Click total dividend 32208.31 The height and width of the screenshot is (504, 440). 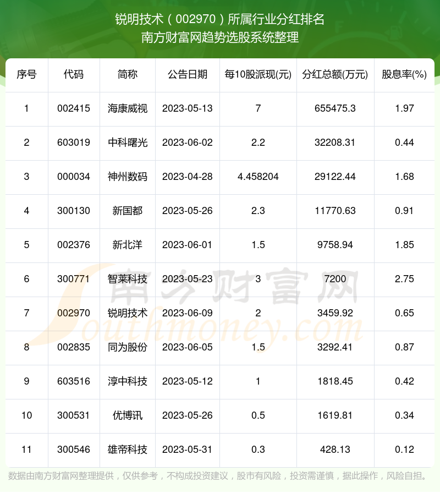[335, 143]
